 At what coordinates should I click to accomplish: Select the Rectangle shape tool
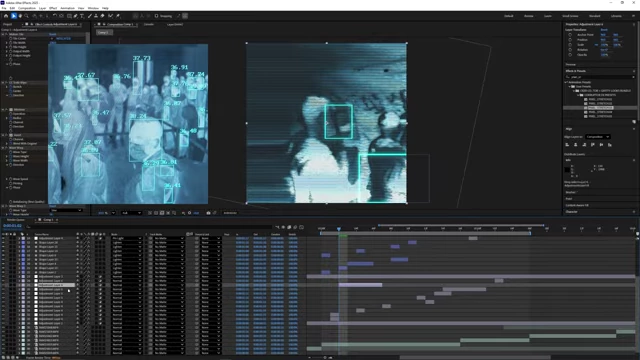click(x=69, y=16)
